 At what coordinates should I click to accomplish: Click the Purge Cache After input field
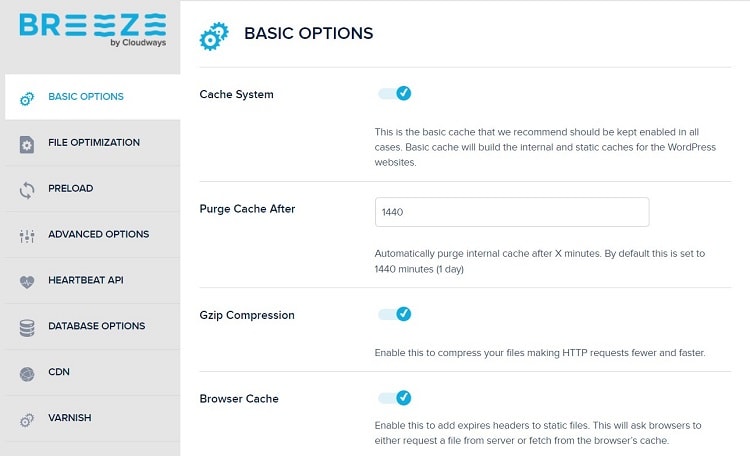point(512,212)
